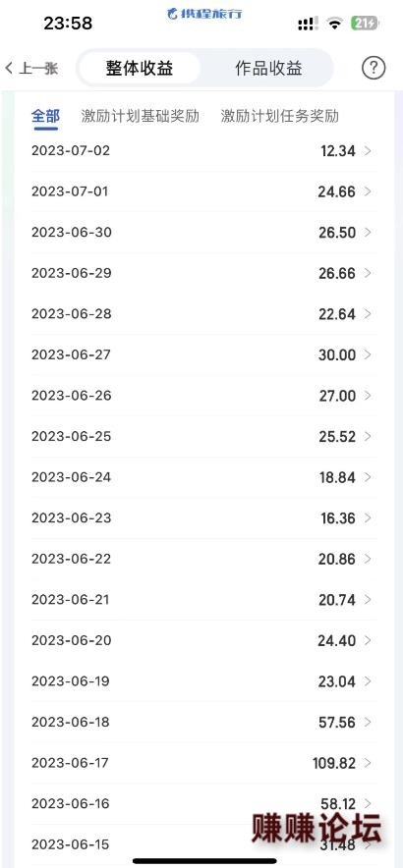Tap the 携程旅行 logo at top
Viewport: 403px width, 868px height.
point(204,14)
